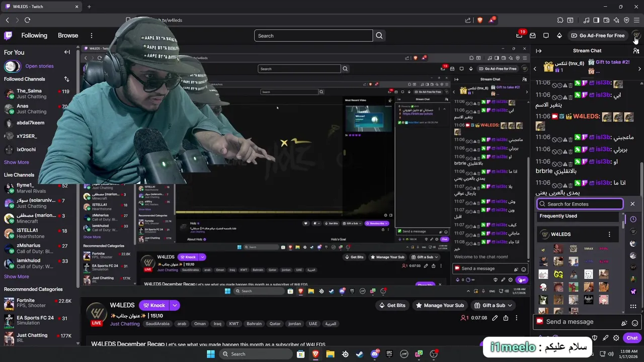Click the purple Chat send button
The height and width of the screenshot is (362, 644).
632,338
